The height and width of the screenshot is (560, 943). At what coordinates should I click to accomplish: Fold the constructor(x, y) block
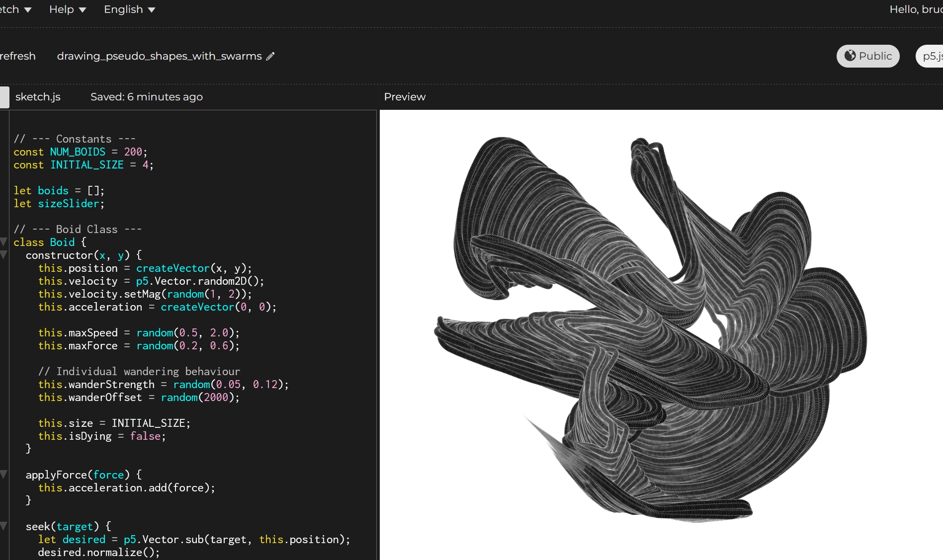click(3, 255)
